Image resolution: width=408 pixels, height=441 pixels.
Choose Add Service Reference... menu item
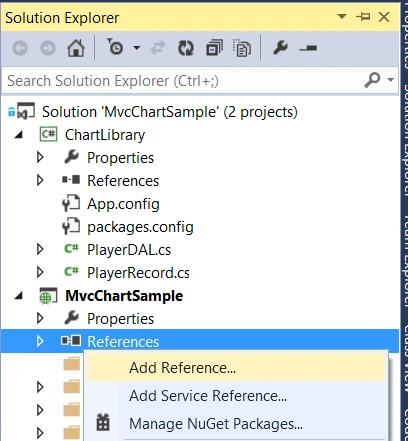(236, 396)
